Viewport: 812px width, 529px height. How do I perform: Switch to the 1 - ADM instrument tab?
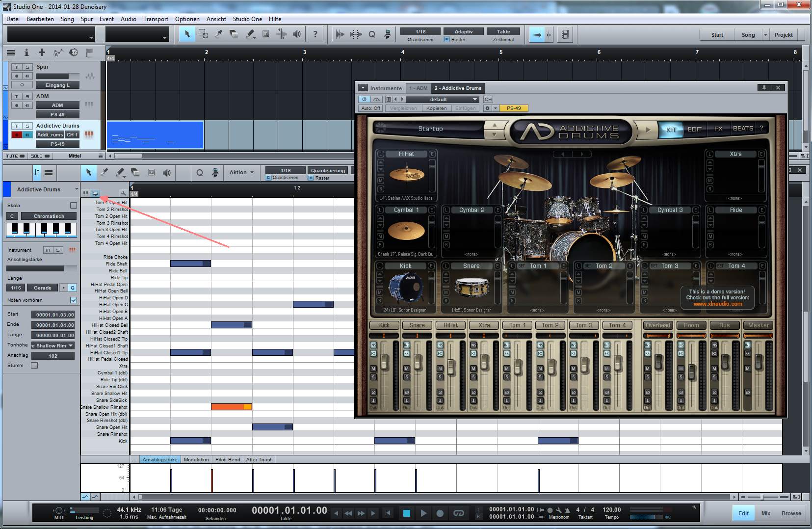click(x=418, y=88)
